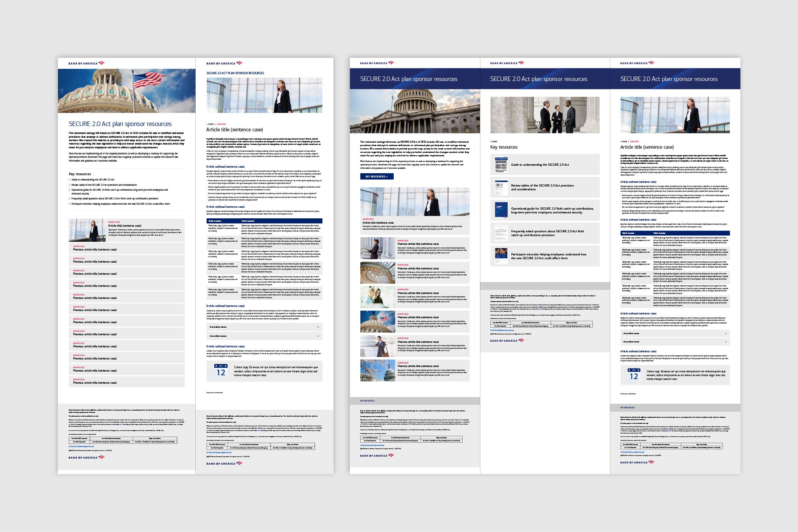Click thumbnail of man with phone and briefcase
The height and width of the screenshot is (532, 798).
(378, 346)
